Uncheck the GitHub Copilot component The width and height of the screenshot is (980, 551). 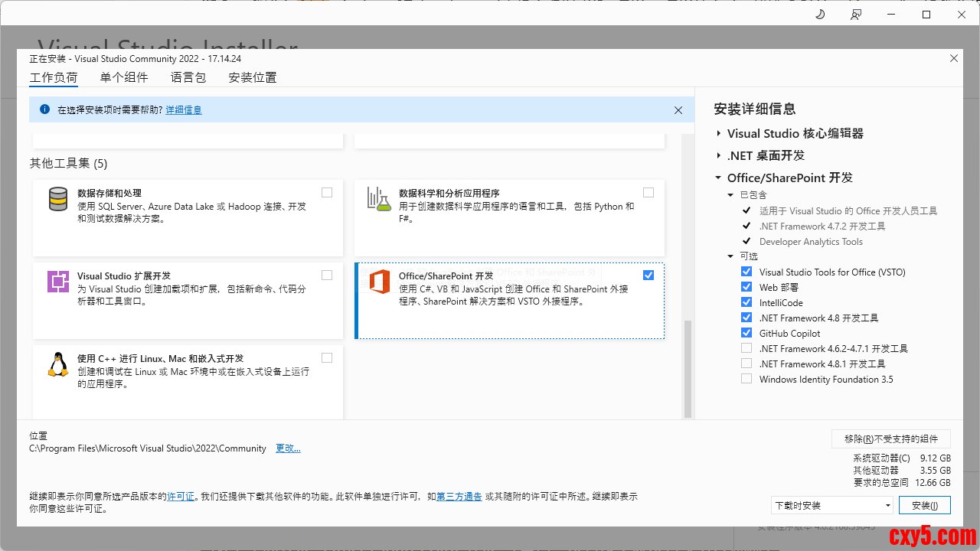[x=746, y=333]
